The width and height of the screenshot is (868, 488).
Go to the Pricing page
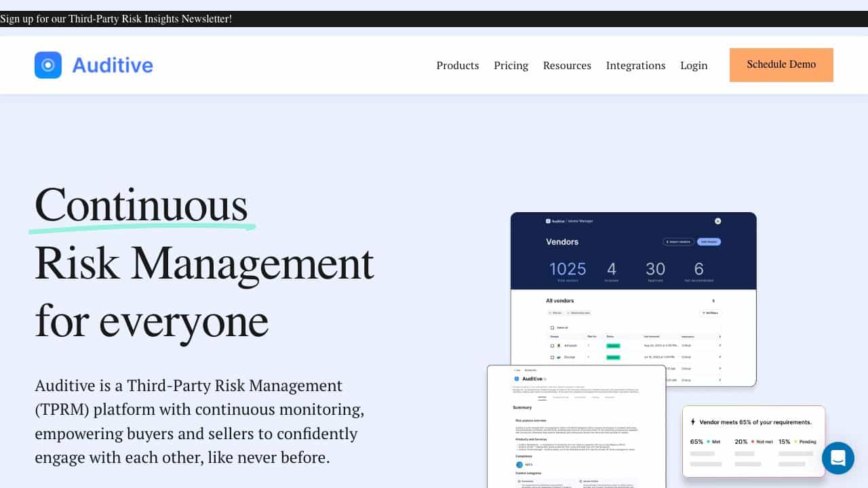511,65
